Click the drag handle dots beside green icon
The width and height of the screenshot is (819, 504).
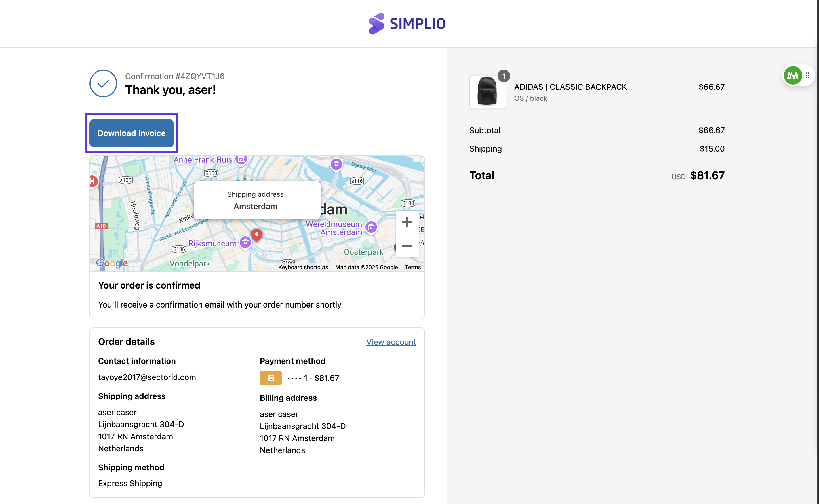807,76
